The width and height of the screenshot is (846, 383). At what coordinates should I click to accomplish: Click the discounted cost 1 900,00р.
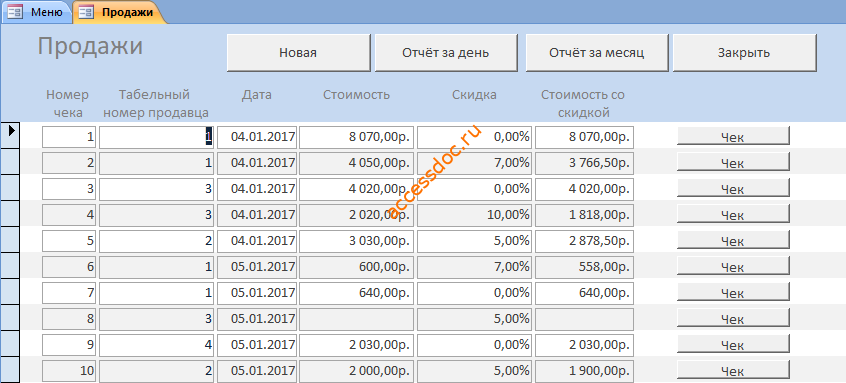[584, 371]
